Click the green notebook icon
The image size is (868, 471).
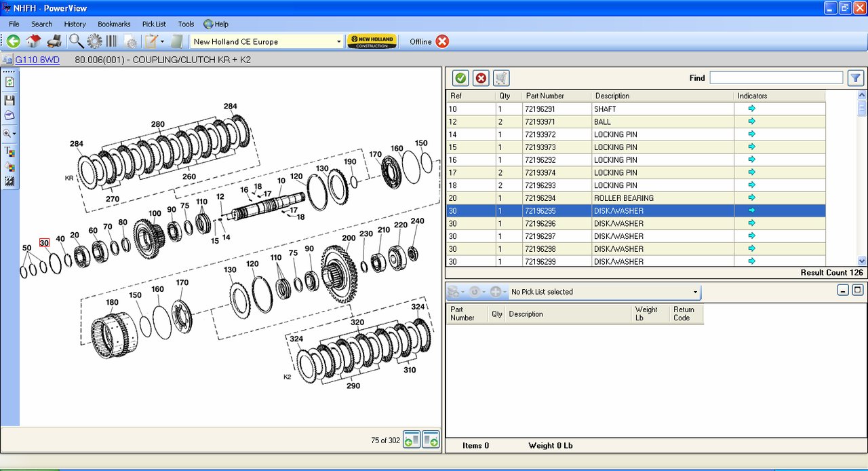pyautogui.click(x=177, y=41)
